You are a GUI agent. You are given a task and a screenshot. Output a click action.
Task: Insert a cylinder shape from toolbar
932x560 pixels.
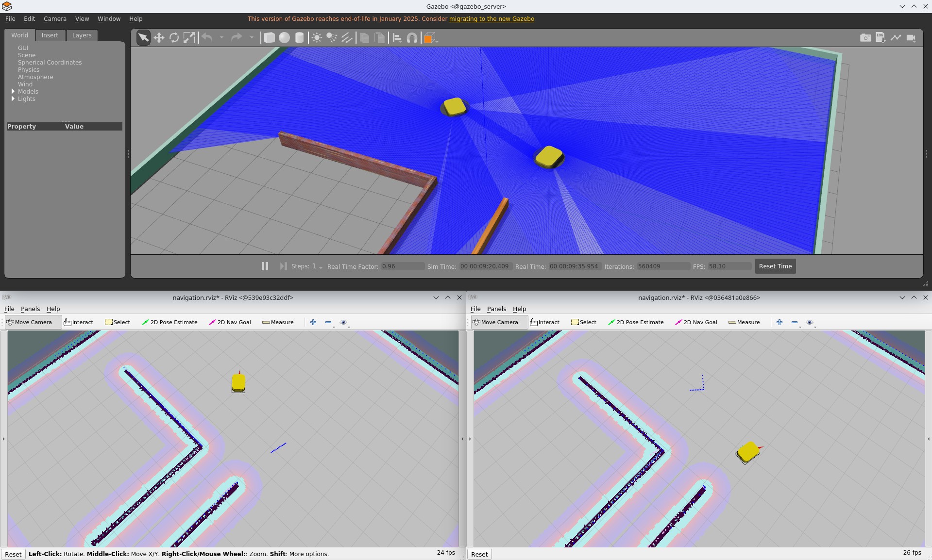point(300,38)
